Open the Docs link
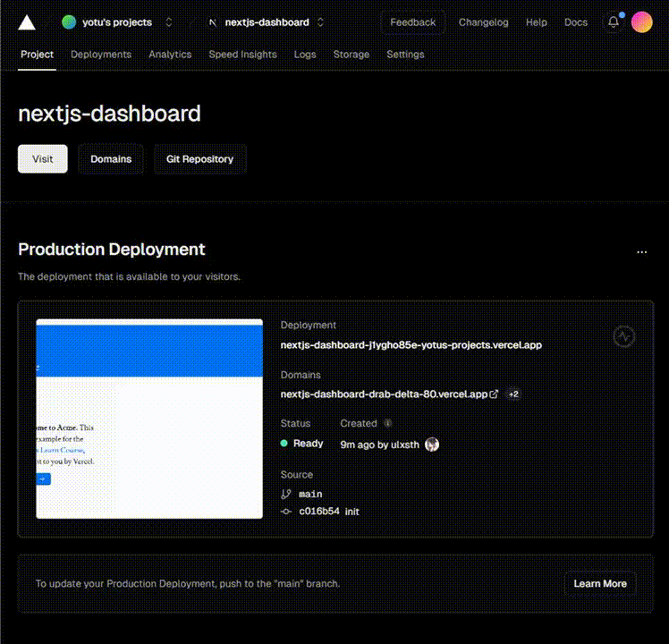 [x=576, y=22]
